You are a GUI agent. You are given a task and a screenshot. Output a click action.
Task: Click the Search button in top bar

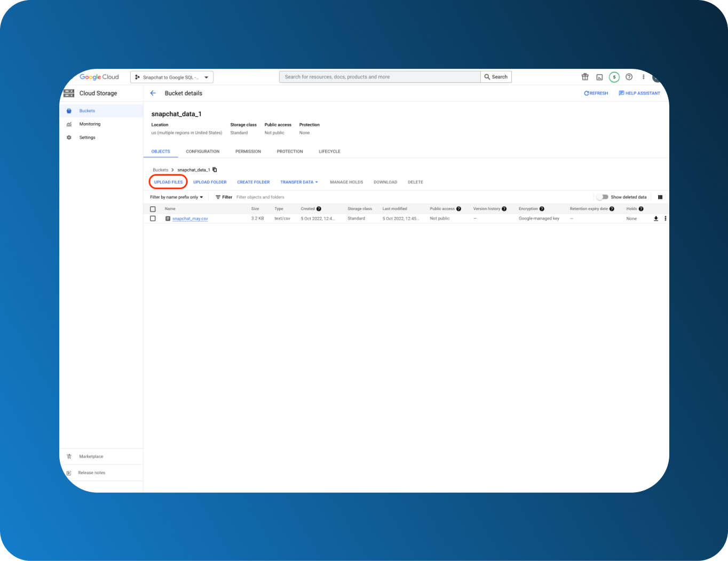tap(496, 77)
